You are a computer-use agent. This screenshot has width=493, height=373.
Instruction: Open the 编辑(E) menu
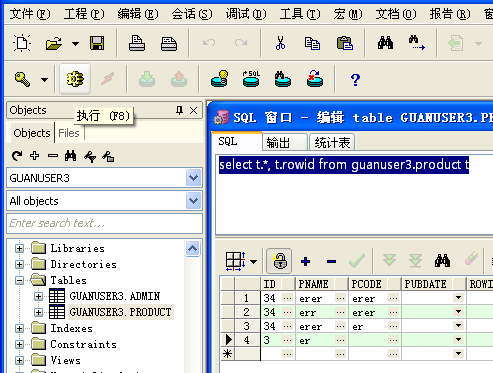138,14
